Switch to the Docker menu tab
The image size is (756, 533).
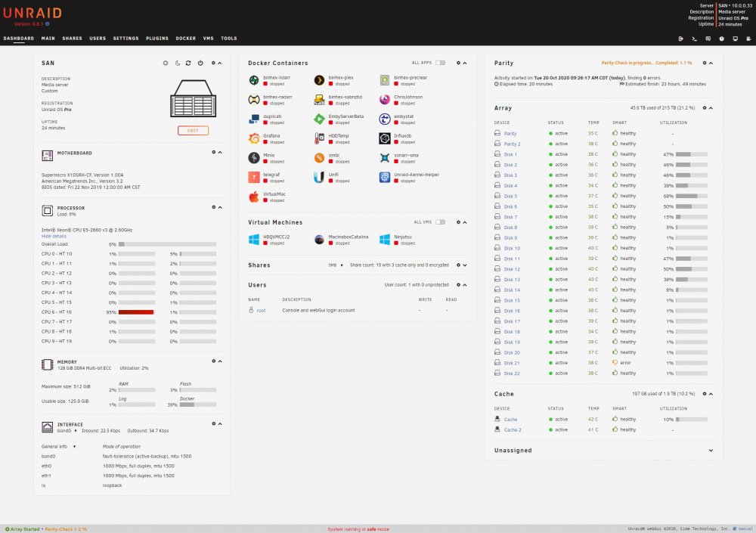(x=186, y=38)
